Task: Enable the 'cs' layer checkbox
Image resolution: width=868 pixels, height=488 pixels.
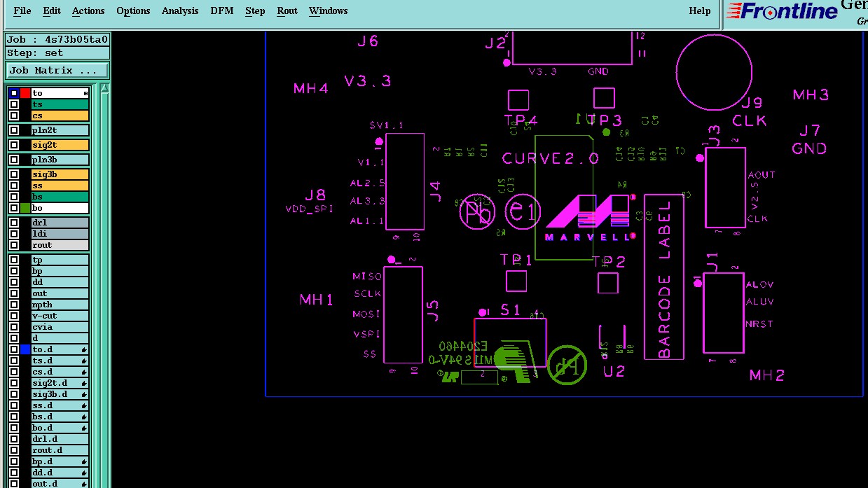Action: [x=14, y=116]
